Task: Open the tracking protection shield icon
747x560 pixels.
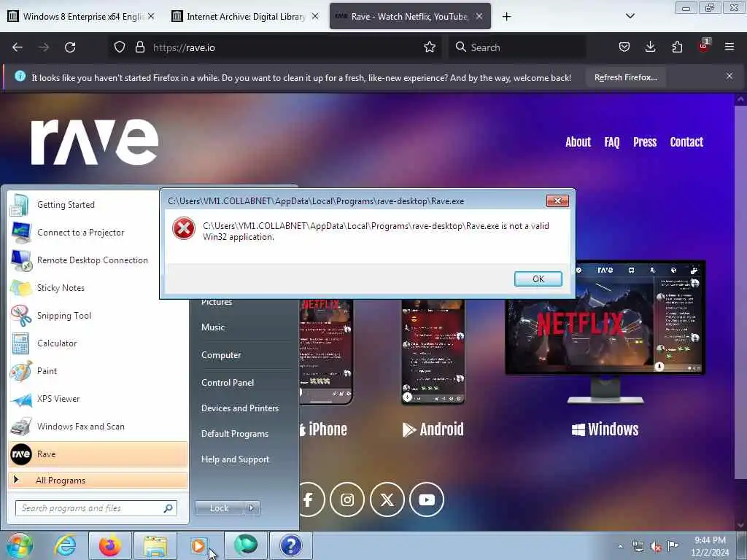Action: (x=120, y=47)
